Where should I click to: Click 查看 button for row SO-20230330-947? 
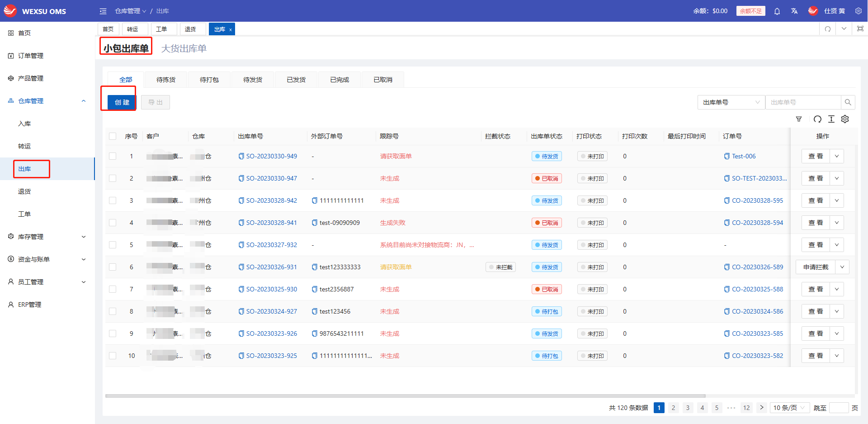[x=816, y=178]
